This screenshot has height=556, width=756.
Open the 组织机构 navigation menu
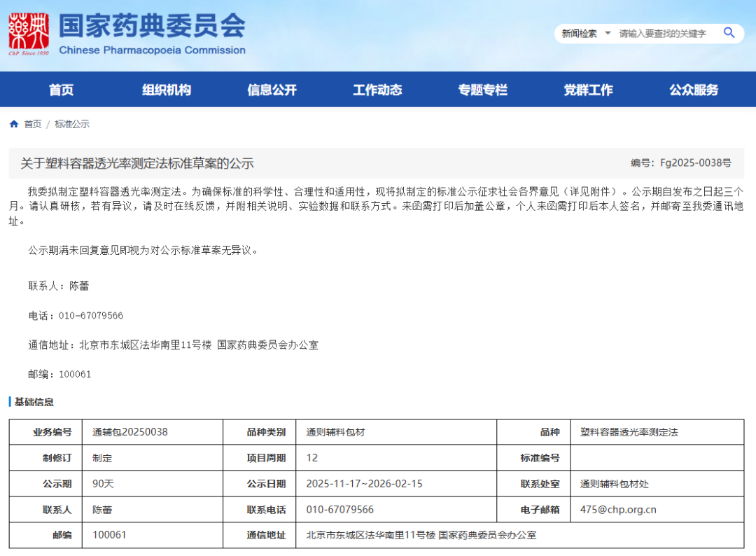click(167, 90)
